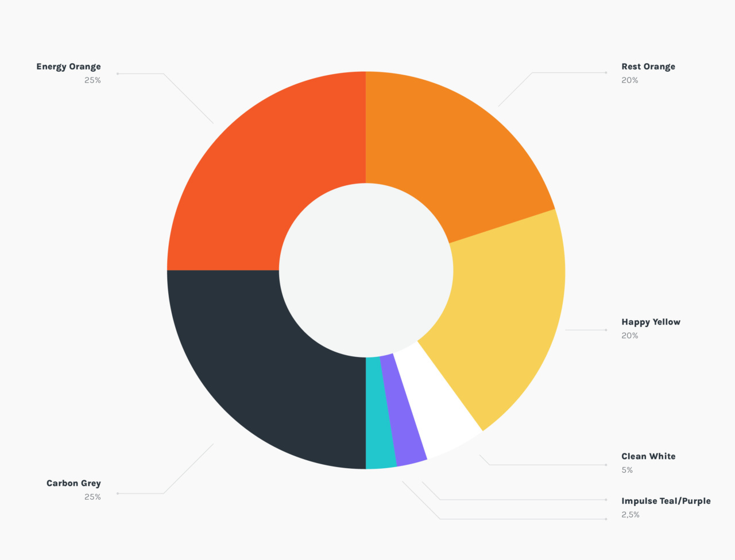
Task: Click the empty center of the donut
Action: click(366, 270)
